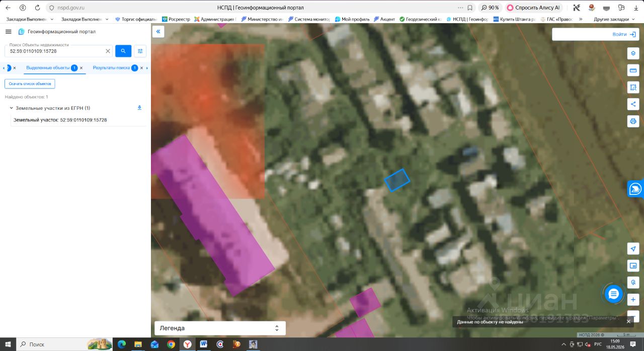Print the map with printer icon

pos(633,121)
